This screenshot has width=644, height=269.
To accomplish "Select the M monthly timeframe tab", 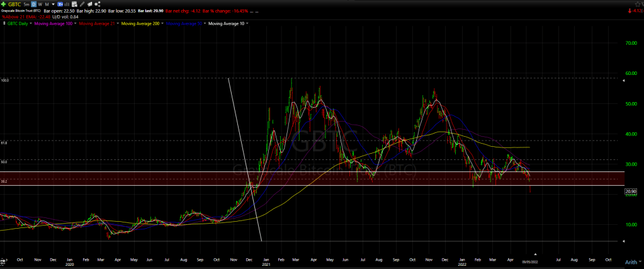I will coord(46,4).
